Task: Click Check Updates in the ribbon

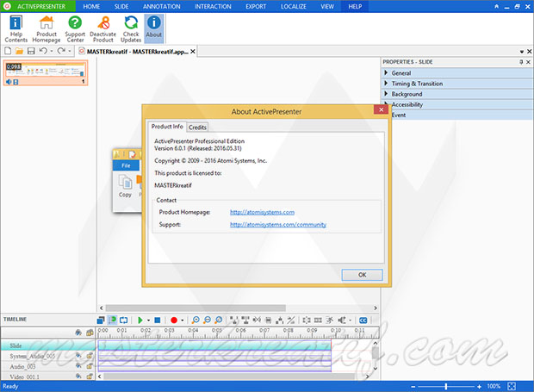Action: 131,29
